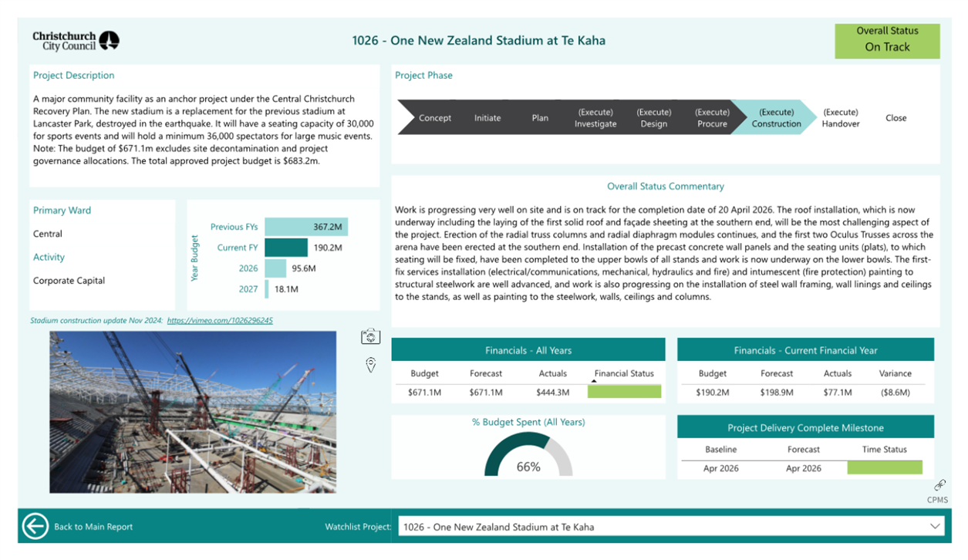Select the (Execute) Procure phase
This screenshot has height=560, width=968.
[712, 118]
